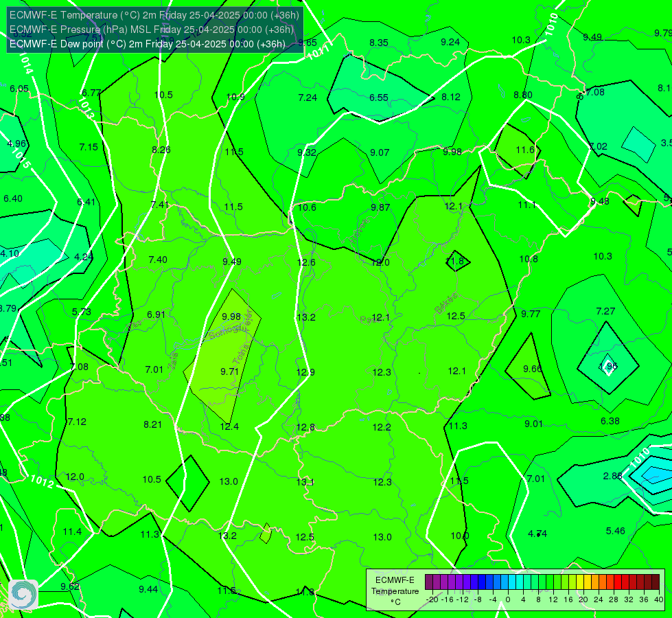Click the 12.6 dew point value
The height and width of the screenshot is (618, 672).
tap(306, 262)
